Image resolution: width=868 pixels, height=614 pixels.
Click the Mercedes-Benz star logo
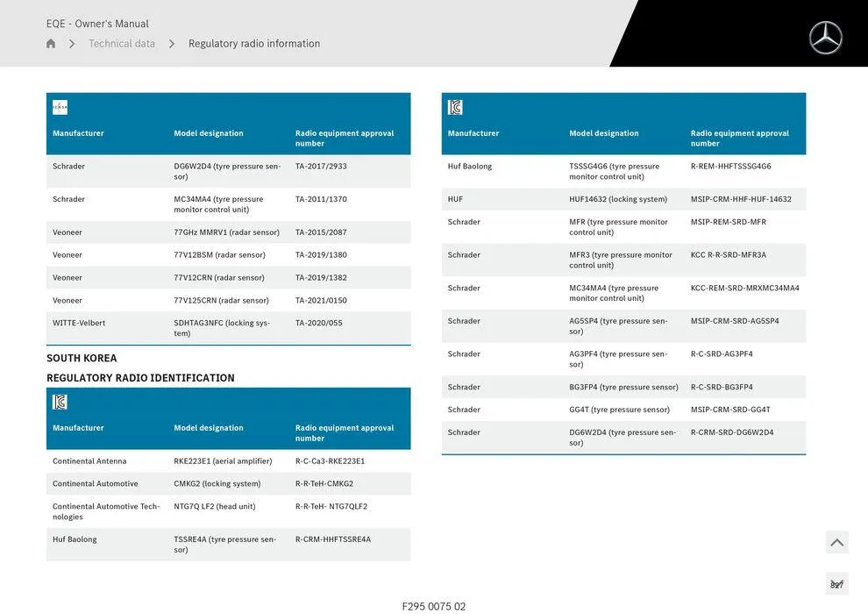pos(825,38)
